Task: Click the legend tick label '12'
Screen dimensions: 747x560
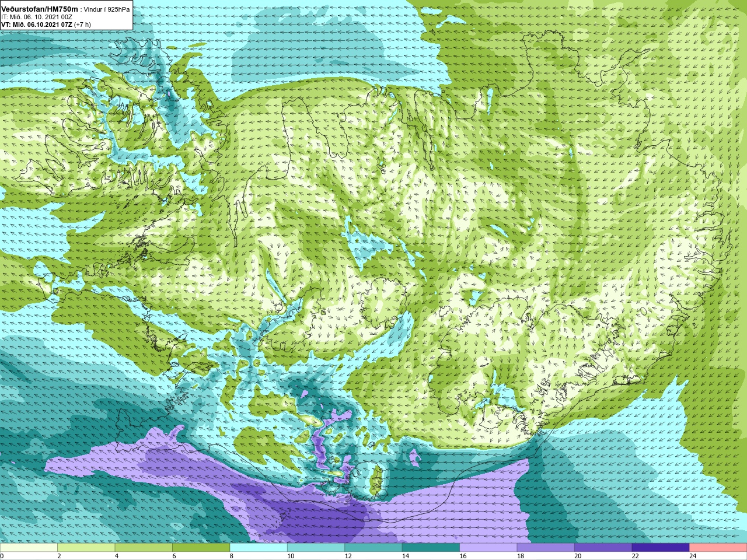Action: [x=348, y=556]
